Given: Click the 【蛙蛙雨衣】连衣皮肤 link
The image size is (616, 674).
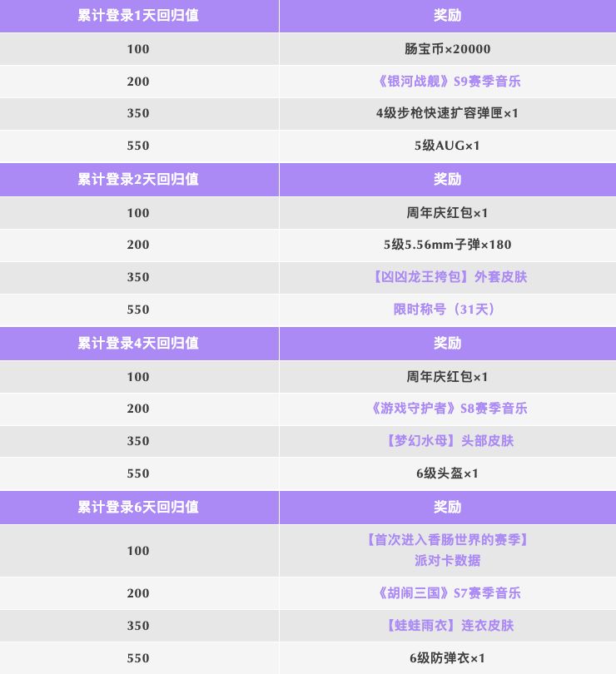Looking at the screenshot, I should (447, 626).
